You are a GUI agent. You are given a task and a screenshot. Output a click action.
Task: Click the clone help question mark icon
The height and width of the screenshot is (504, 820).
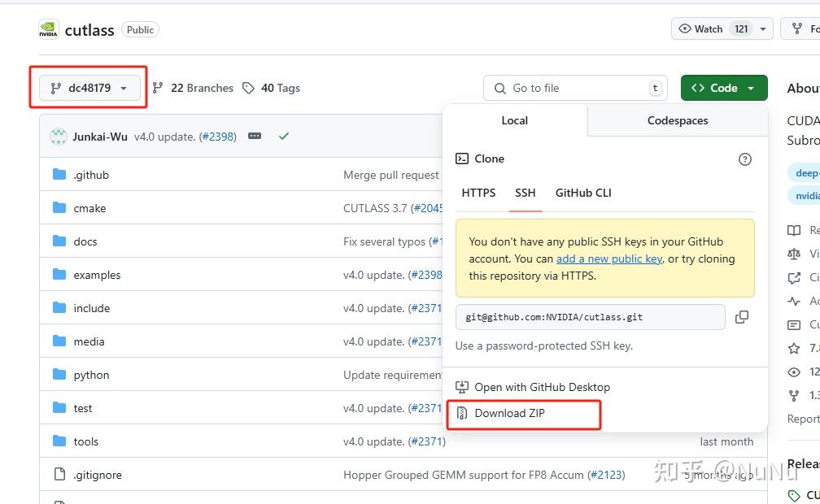pyautogui.click(x=744, y=159)
